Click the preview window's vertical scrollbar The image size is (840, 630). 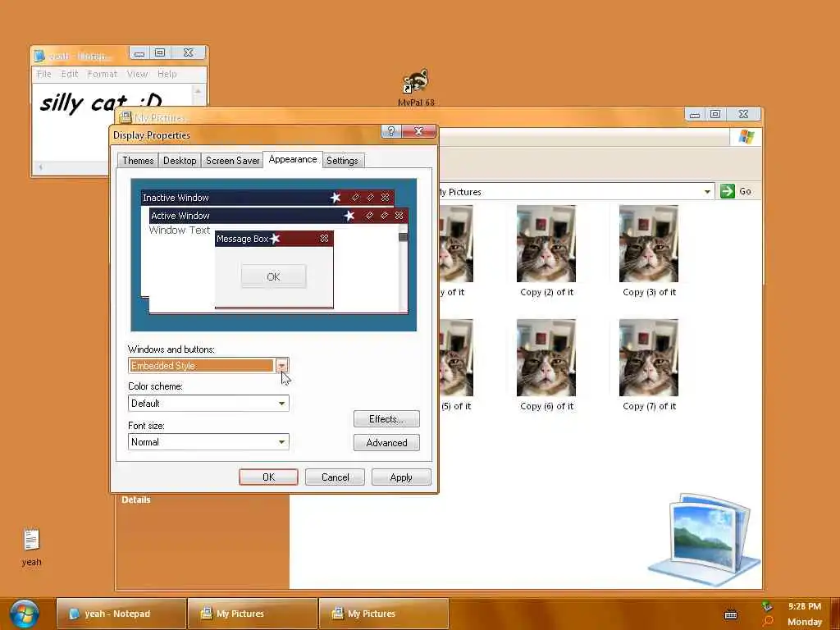coord(404,268)
